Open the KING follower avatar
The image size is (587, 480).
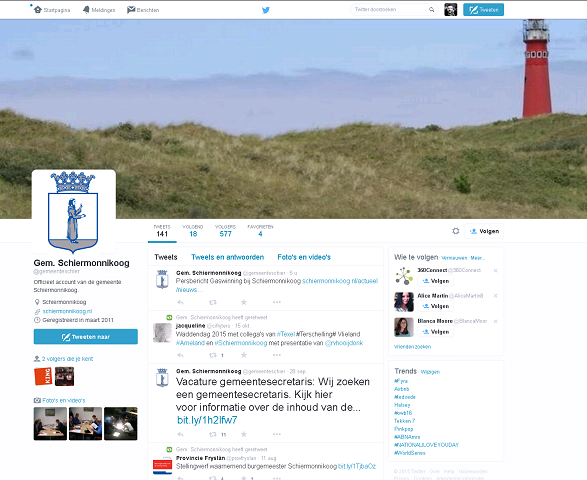click(x=43, y=376)
